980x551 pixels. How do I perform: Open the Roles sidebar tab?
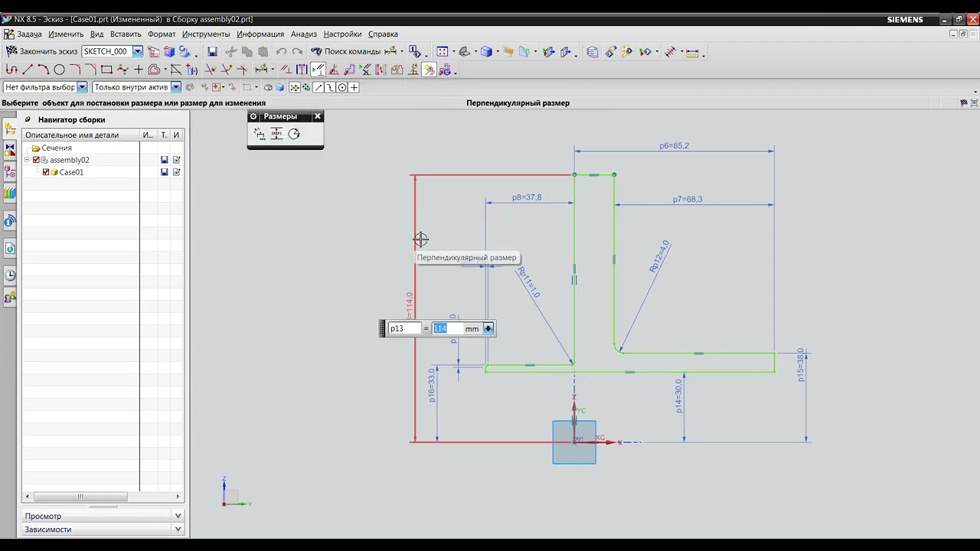point(10,298)
